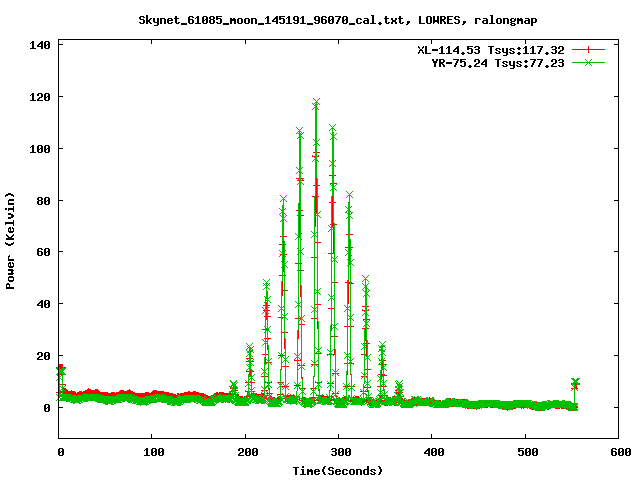
Task: Click the y-axis tick label 80
Action: tap(43, 200)
